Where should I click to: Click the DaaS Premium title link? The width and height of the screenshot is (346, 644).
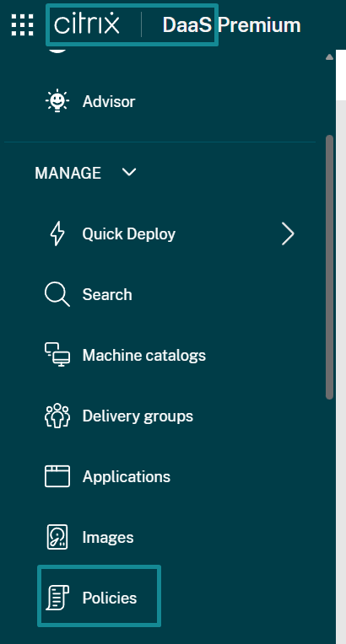(x=231, y=25)
